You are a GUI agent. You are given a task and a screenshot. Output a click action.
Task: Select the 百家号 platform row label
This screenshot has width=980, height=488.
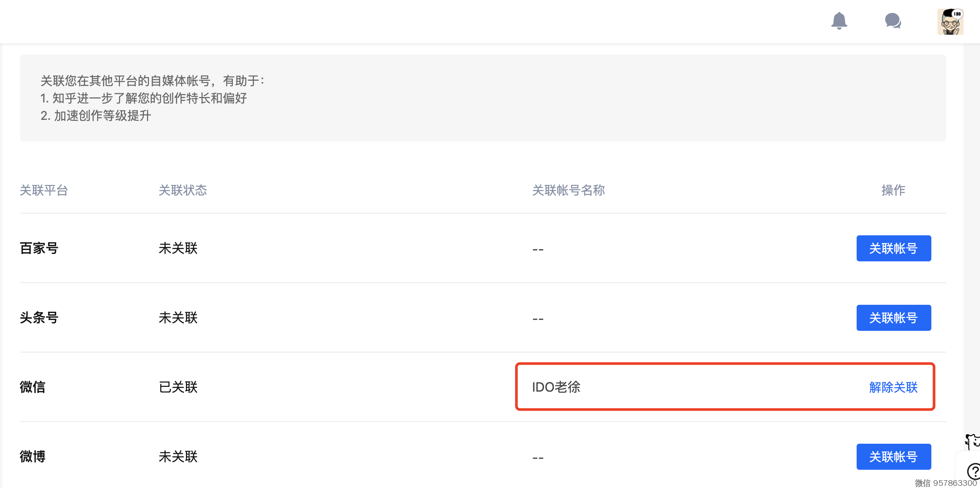pyautogui.click(x=39, y=248)
